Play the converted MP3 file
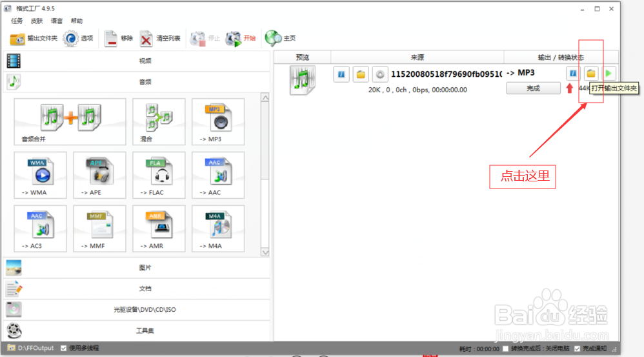644x357 pixels. [609, 74]
